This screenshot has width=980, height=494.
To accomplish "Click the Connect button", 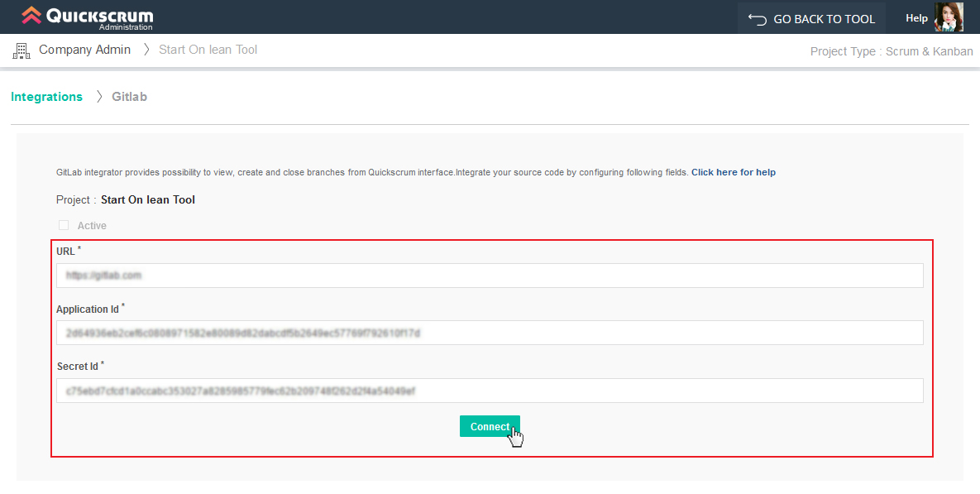I will click(490, 426).
